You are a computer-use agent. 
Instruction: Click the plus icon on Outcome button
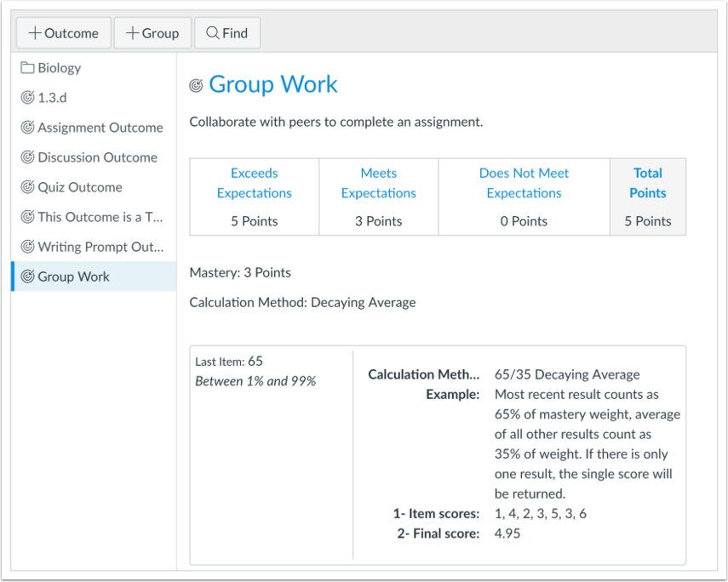(x=35, y=33)
